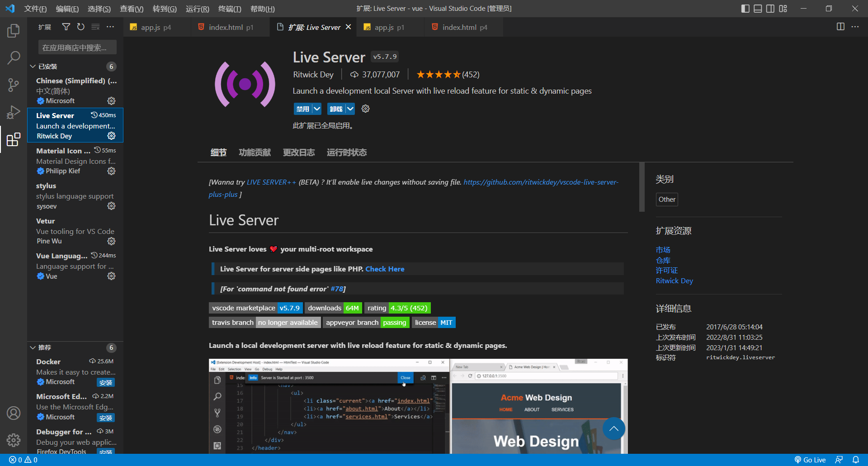This screenshot has width=868, height=466.
Task: Click settings gear beside uninstall button
Action: (x=366, y=109)
